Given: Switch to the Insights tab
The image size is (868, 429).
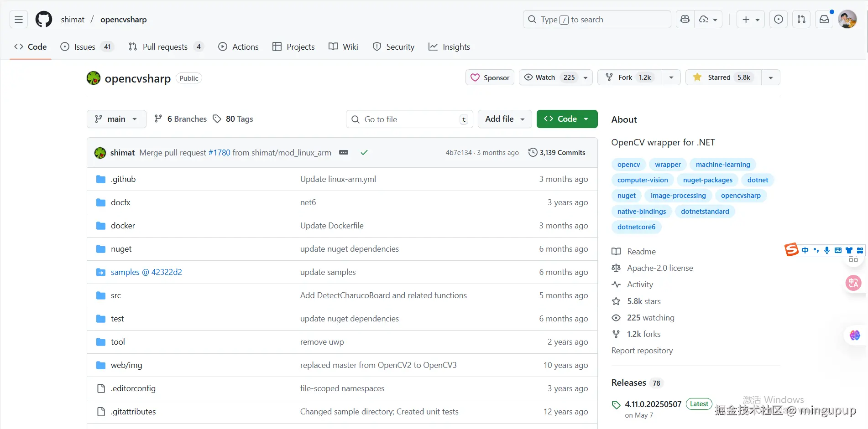Looking at the screenshot, I should [450, 47].
